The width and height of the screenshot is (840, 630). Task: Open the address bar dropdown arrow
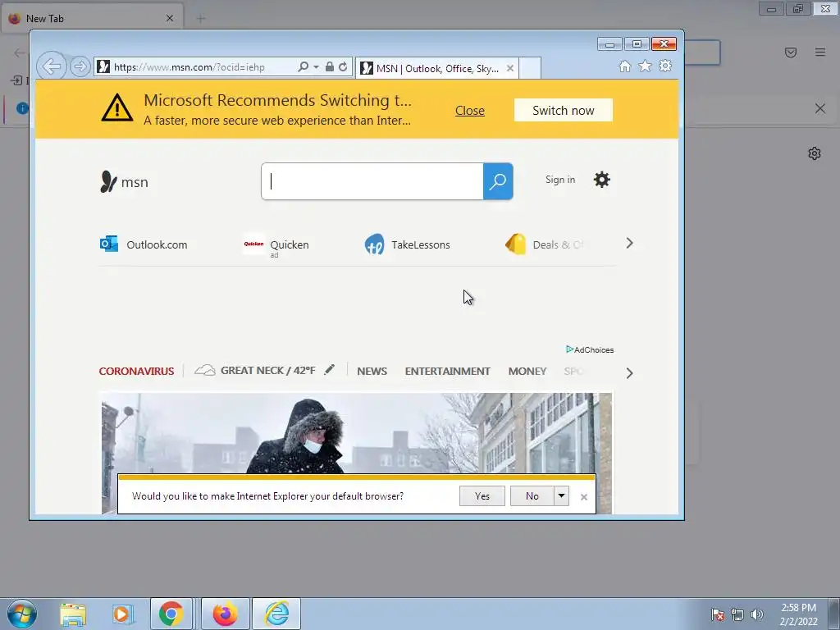pos(316,67)
